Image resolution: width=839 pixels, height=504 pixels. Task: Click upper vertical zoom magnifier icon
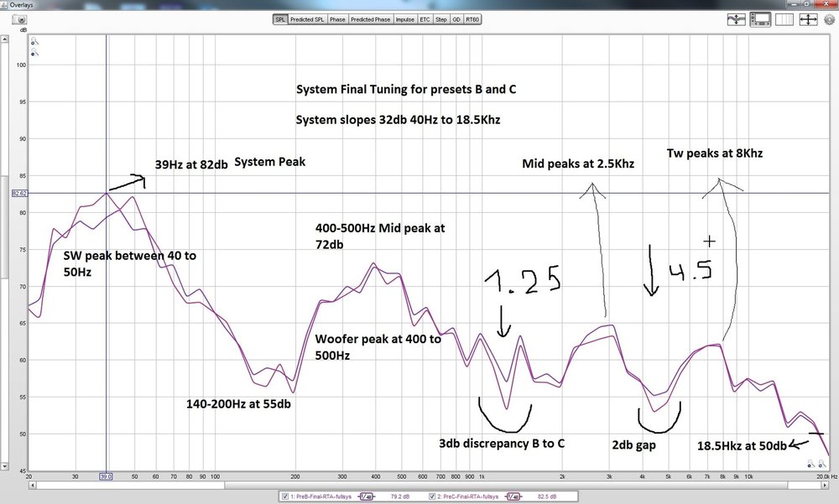click(x=34, y=41)
